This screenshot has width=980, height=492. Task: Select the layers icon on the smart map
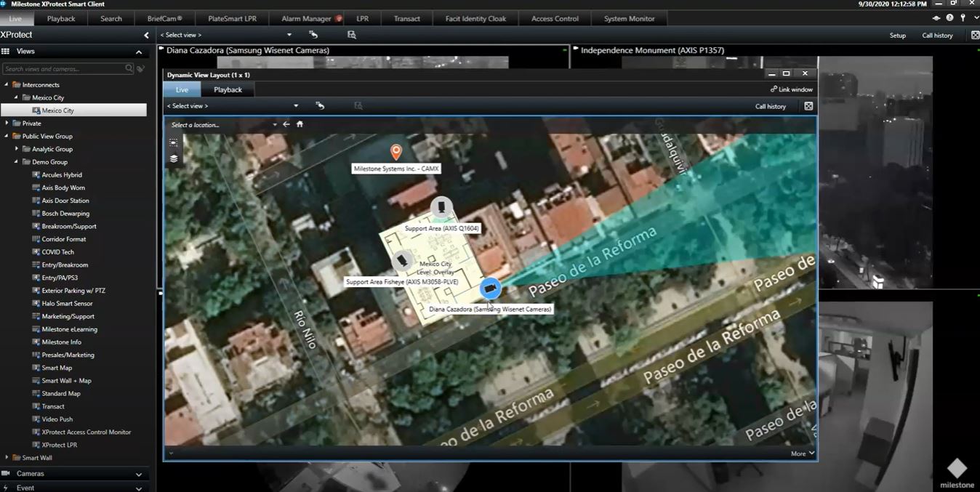coord(173,158)
